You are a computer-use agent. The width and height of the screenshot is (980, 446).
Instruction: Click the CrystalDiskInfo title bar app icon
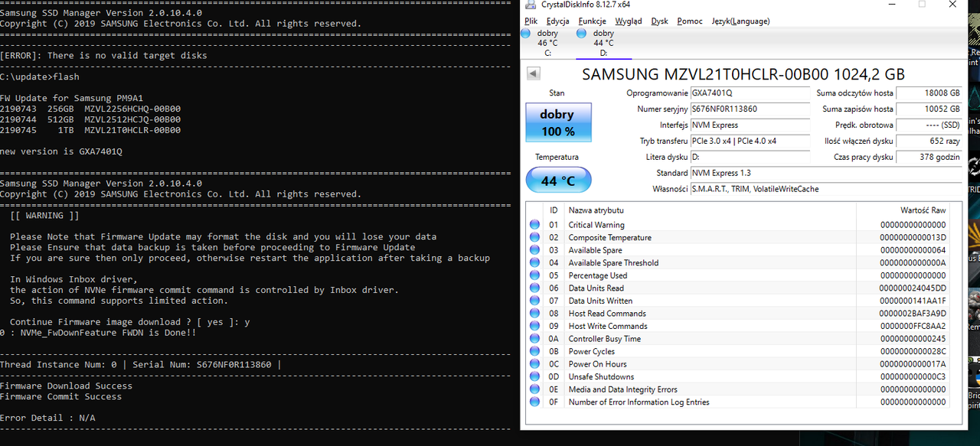coord(530,5)
